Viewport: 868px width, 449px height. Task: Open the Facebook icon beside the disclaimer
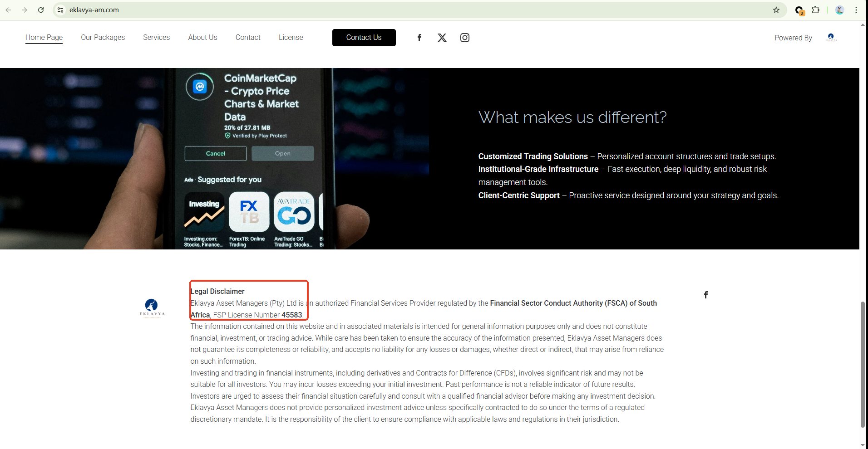pos(706,295)
